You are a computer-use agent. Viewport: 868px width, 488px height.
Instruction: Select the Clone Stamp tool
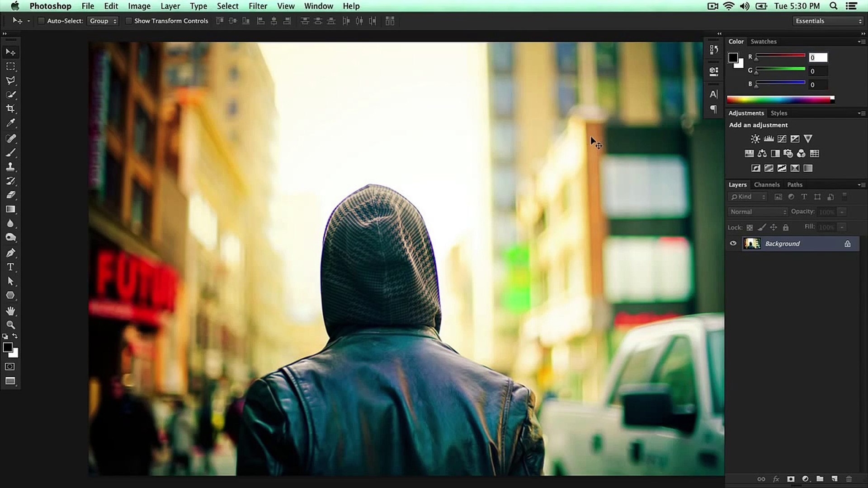(10, 167)
